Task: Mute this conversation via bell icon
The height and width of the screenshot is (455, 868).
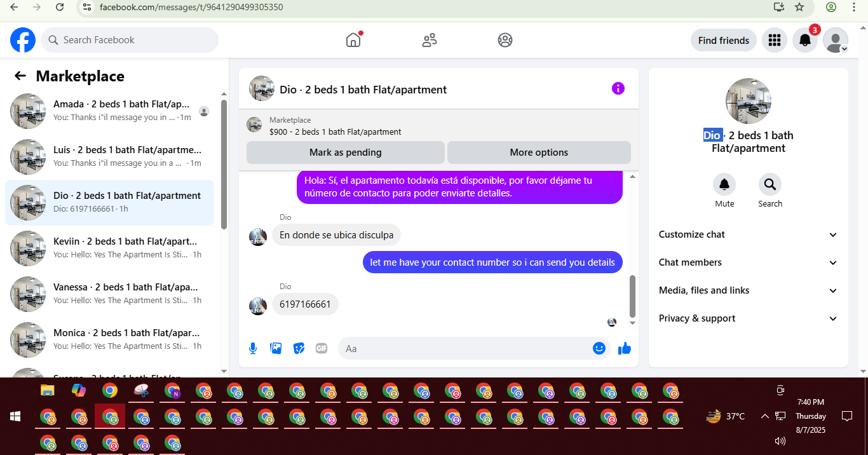Action: tap(724, 184)
